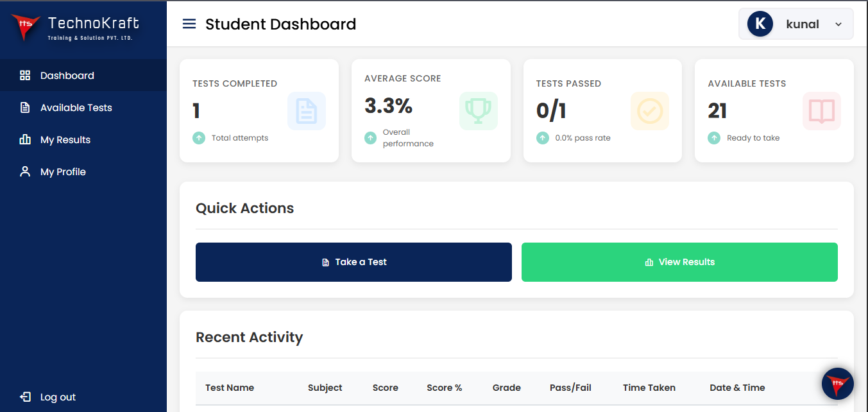Click the trophy icon in Average Score card
The image size is (868, 412).
(x=478, y=111)
